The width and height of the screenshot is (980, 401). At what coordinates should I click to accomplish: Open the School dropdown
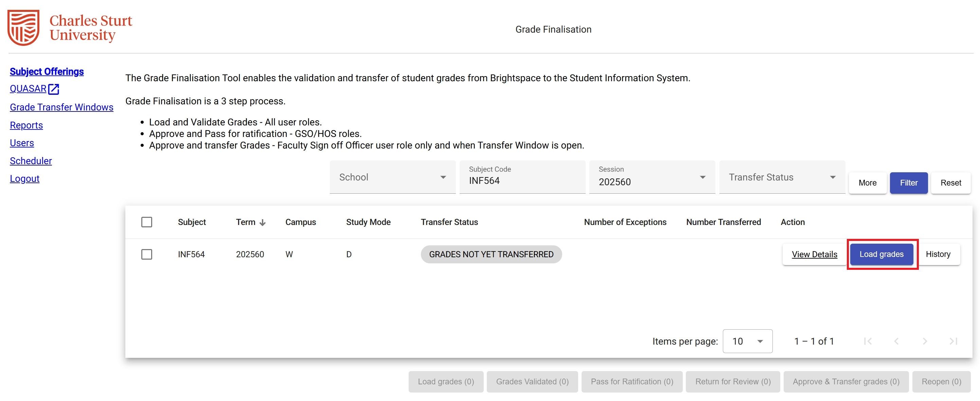click(x=393, y=177)
